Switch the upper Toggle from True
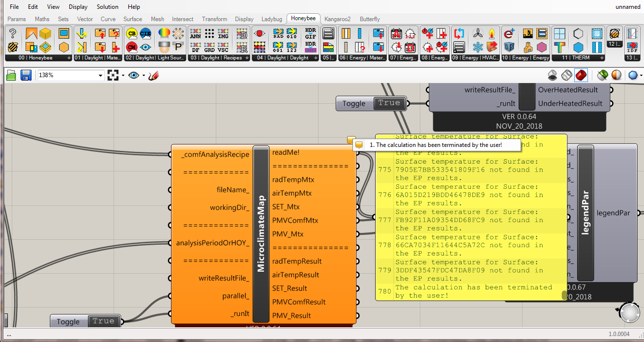Image resolution: width=644 pixels, height=342 pixels. tap(389, 103)
